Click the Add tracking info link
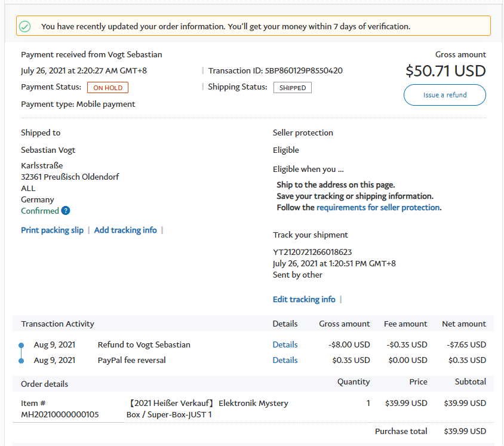This screenshot has width=504, height=446. click(125, 230)
